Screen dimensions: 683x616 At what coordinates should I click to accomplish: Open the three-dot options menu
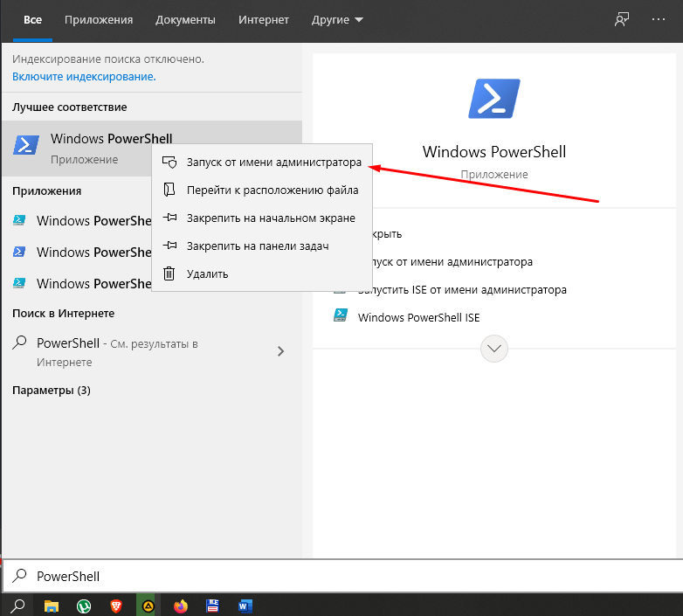659,19
